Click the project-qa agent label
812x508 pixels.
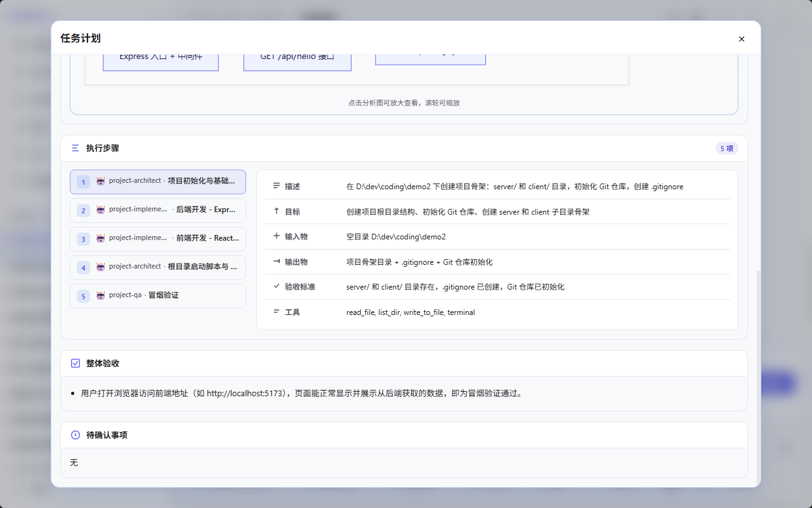coord(126,295)
